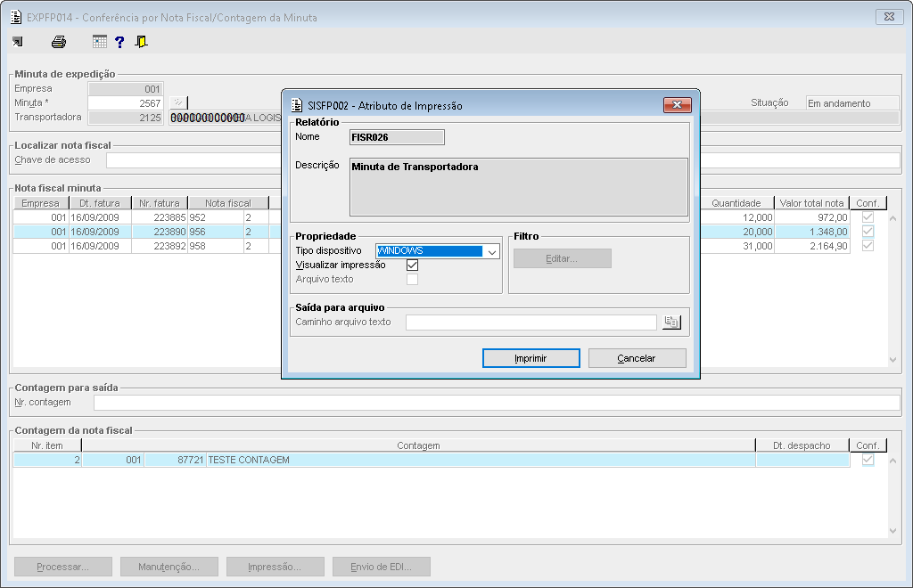Click the value 972,00 cell
Viewport: 913px width, 588px height.
click(811, 217)
